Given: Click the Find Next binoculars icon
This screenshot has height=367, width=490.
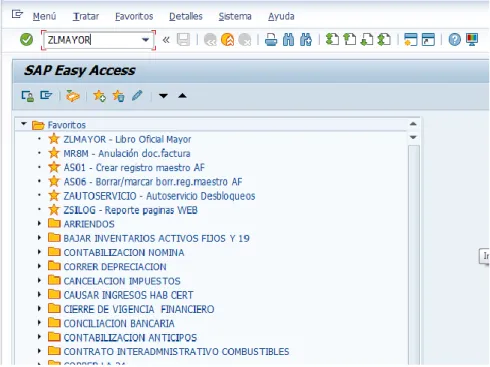Looking at the screenshot, I should point(306,40).
